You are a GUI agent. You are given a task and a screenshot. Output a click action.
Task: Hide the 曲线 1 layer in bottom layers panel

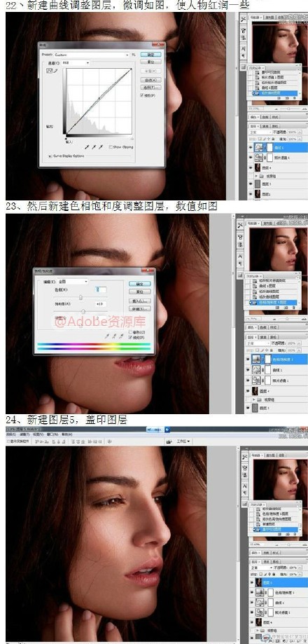point(252,603)
